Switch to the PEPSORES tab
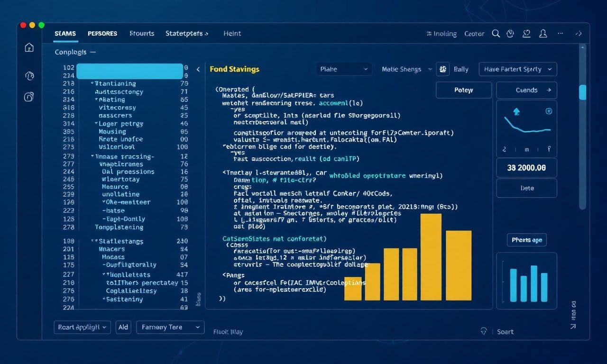607x364 pixels. [102, 34]
